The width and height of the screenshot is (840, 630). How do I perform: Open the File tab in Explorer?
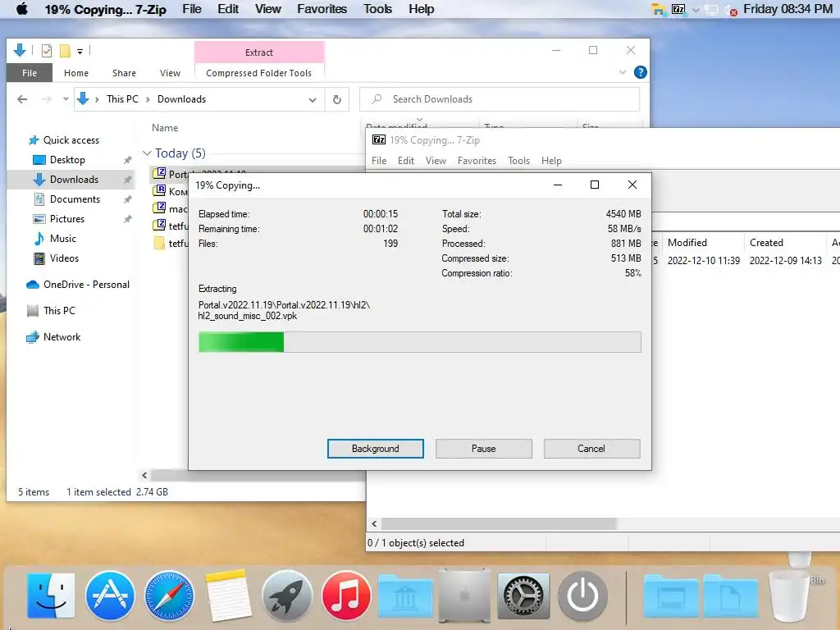coord(30,73)
